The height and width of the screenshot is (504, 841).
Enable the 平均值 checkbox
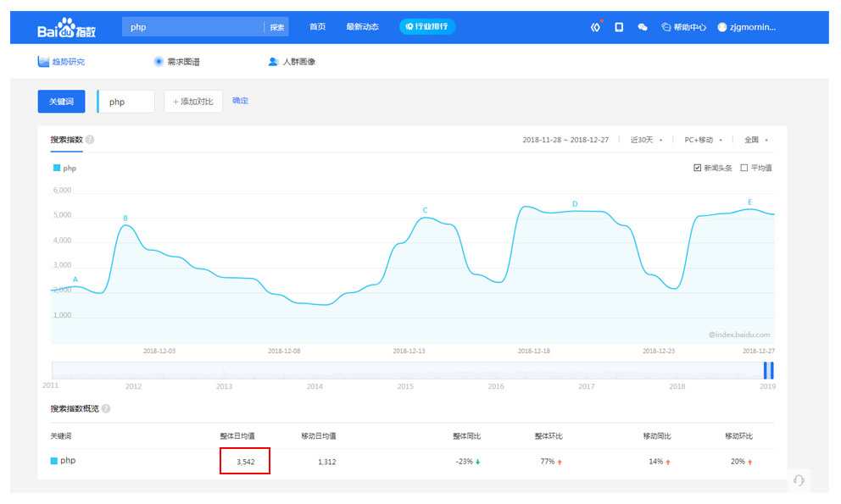point(744,168)
